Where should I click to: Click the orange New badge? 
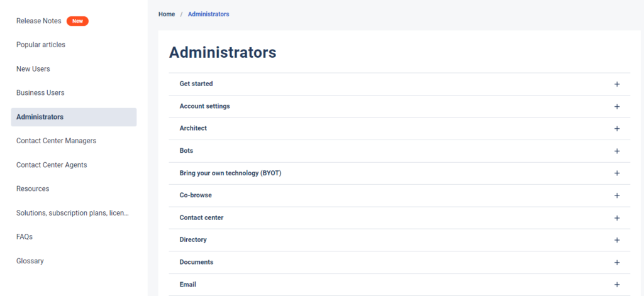(77, 21)
